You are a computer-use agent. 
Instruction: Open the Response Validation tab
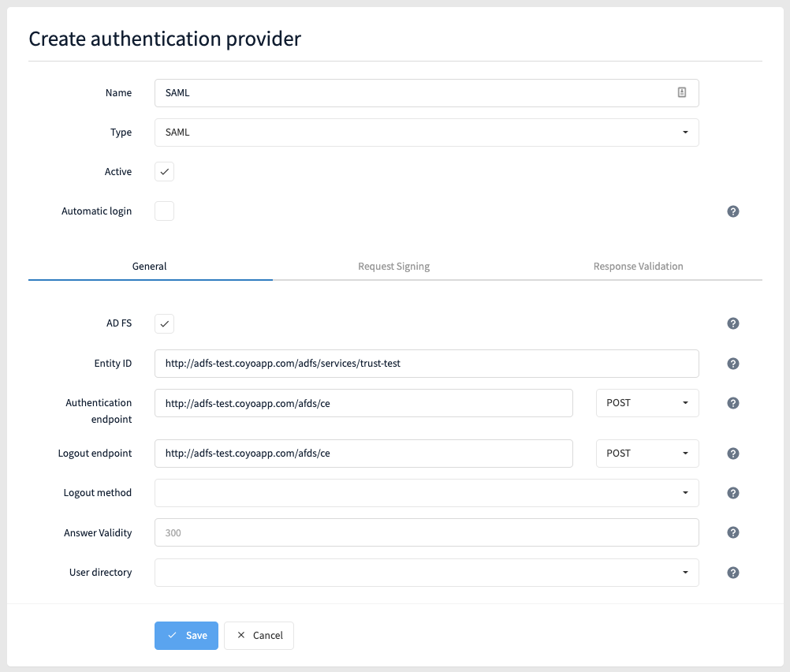point(638,267)
